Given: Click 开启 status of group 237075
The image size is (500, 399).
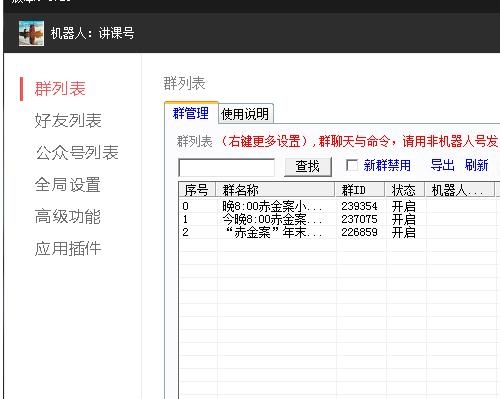Looking at the screenshot, I should pyautogui.click(x=404, y=219).
